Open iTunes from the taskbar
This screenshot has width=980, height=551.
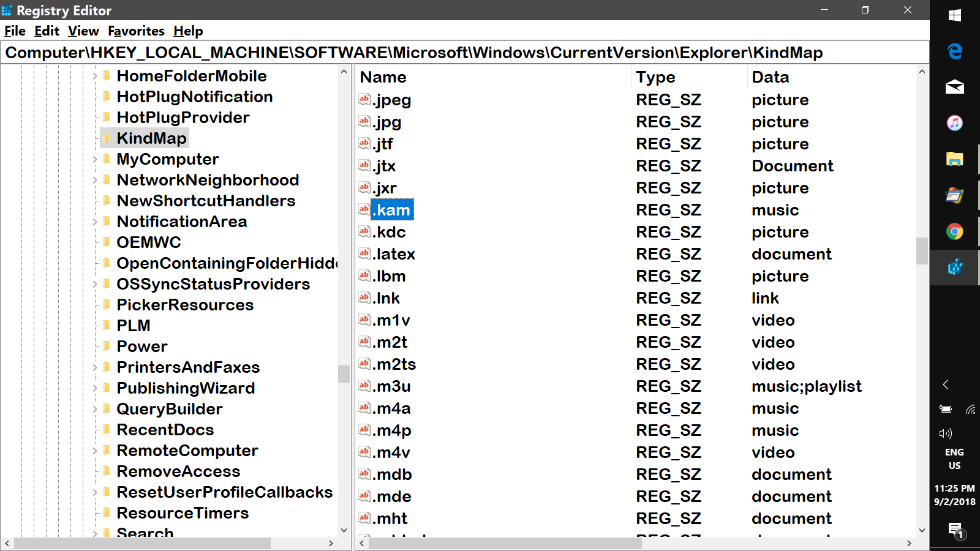coord(954,123)
